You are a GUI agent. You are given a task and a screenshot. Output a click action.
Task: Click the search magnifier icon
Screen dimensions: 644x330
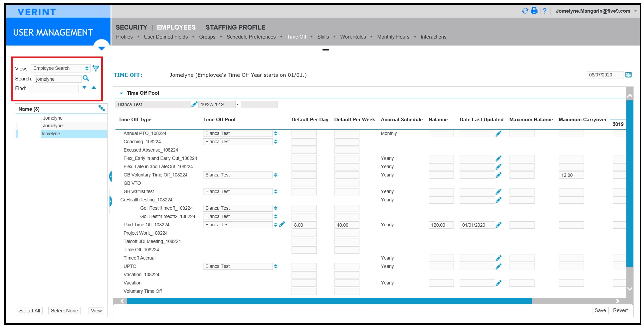coord(86,78)
